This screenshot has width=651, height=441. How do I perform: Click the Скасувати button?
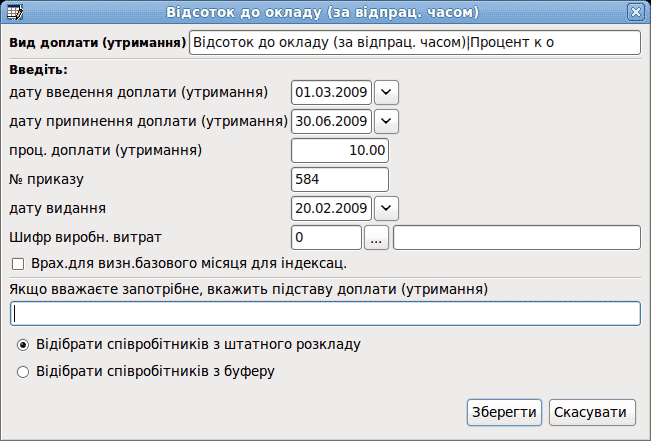pos(592,412)
